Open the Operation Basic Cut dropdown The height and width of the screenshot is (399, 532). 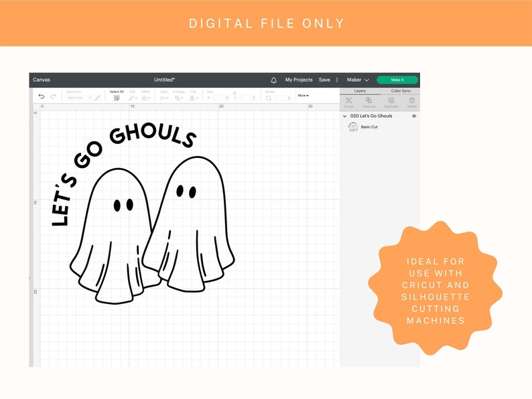[79, 98]
